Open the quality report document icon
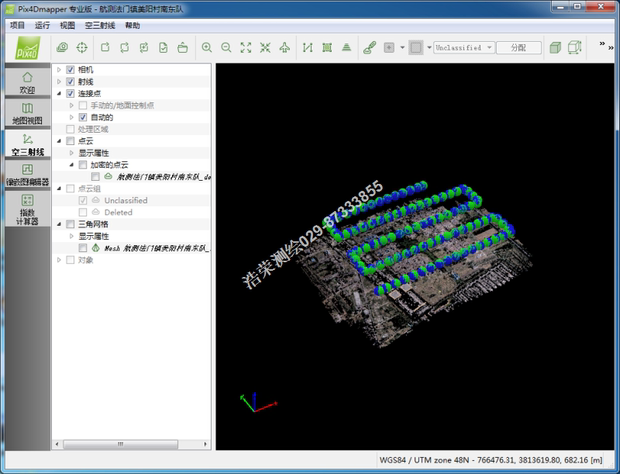 click(x=163, y=48)
